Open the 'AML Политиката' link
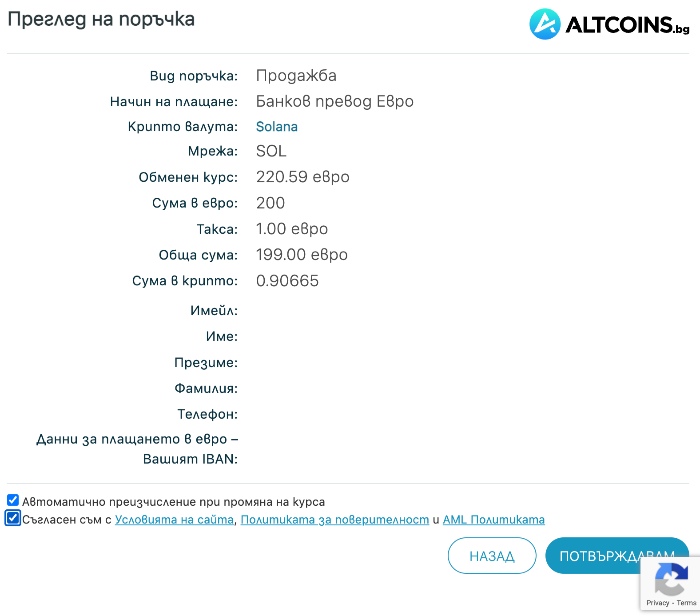The width and height of the screenshot is (700, 616). tap(493, 520)
